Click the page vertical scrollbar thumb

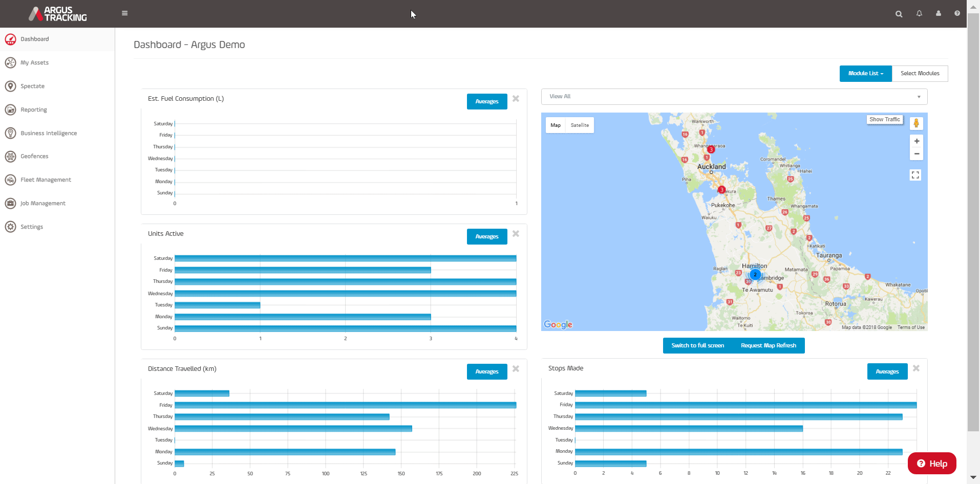point(973,222)
